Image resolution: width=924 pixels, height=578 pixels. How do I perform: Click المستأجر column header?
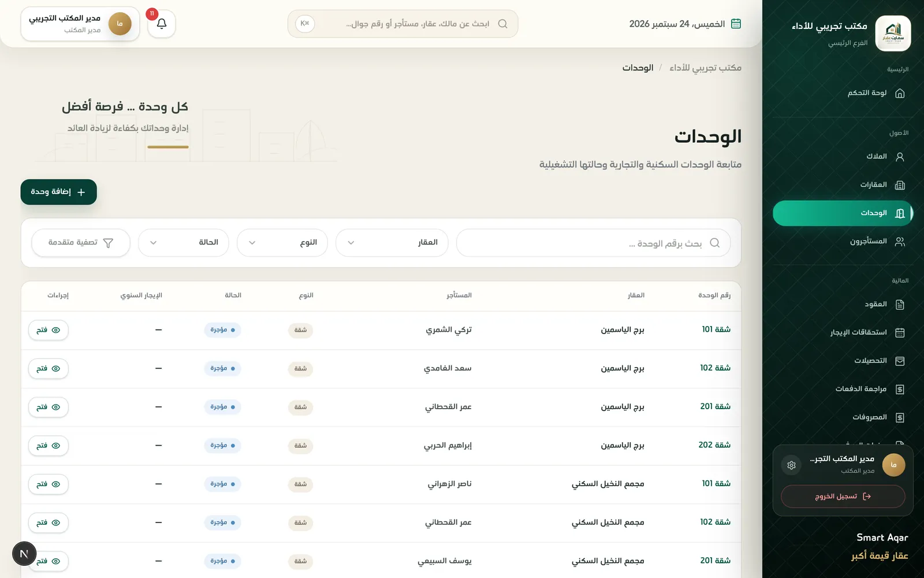pos(459,295)
